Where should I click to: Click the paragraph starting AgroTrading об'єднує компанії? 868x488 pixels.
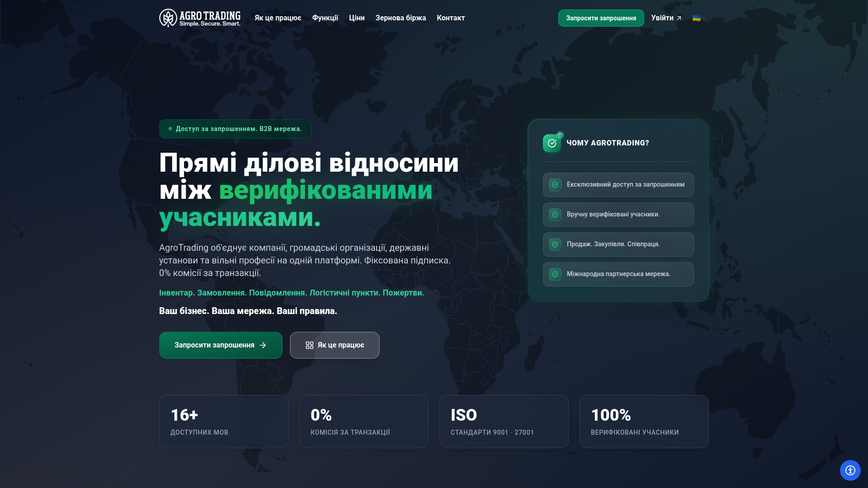pyautogui.click(x=305, y=260)
